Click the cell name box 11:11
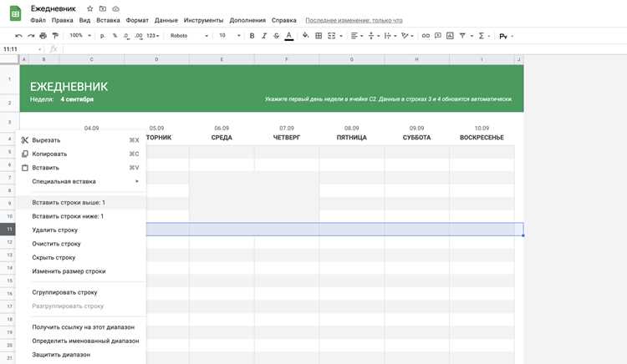 pyautogui.click(x=22, y=49)
